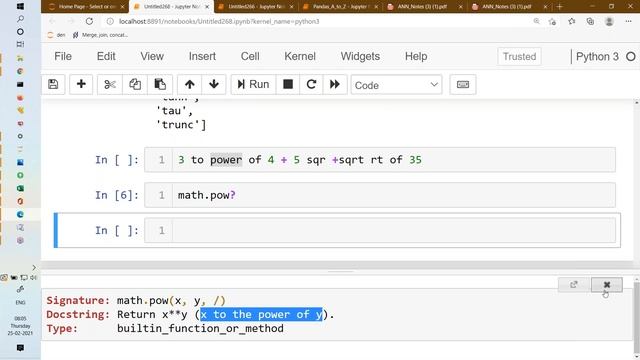This screenshot has width=640, height=360.
Task: Click the In [6]: prompt
Action: tap(117, 195)
